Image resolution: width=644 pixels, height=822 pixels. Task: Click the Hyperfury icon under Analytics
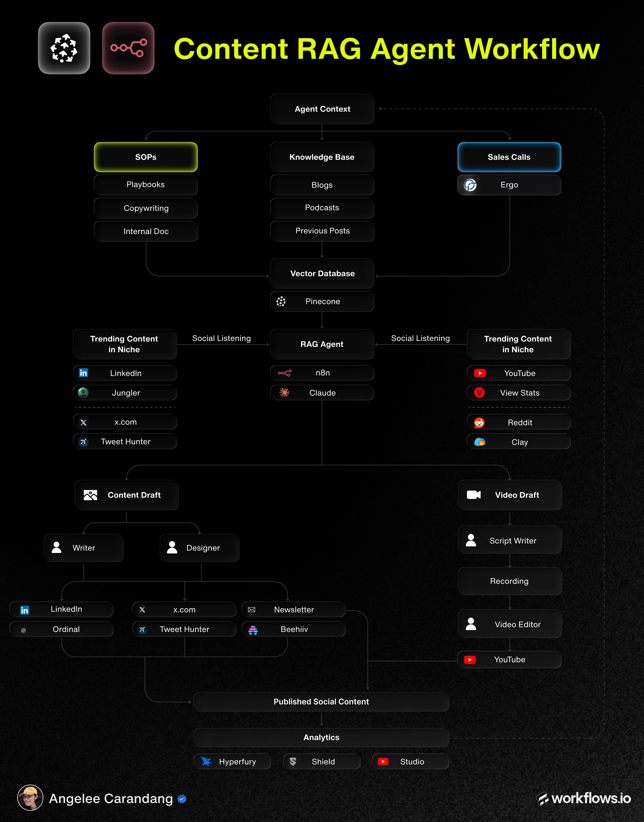[x=206, y=761]
